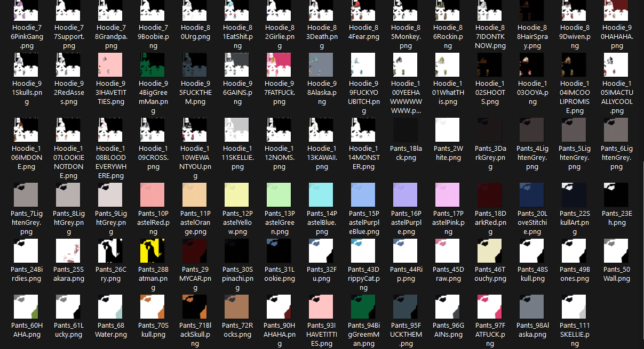Select Hoodie_82Girlie.png file

coord(279,26)
